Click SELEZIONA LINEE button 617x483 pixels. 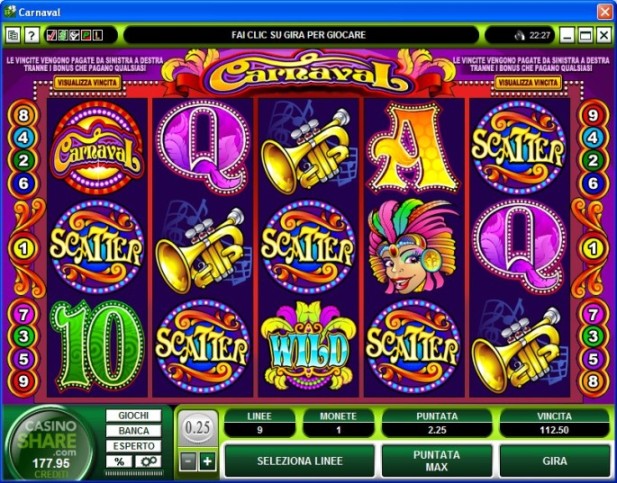tap(299, 461)
